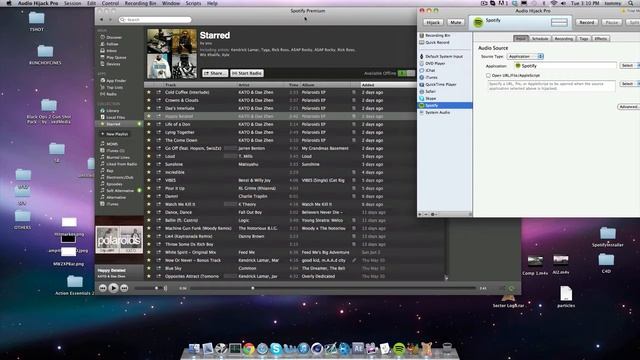Open Play Queue in the Spotify sidebar

click(116, 58)
